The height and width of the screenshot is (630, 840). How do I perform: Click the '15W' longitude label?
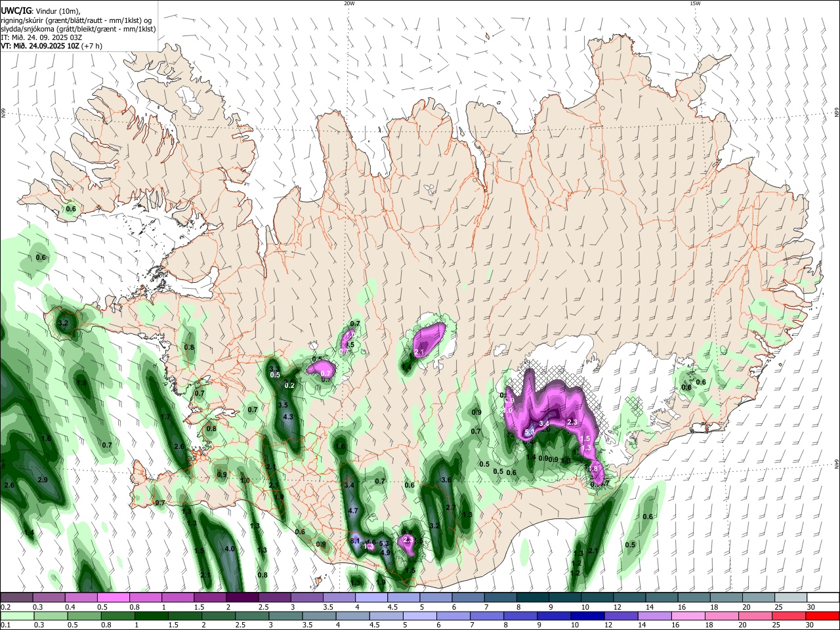point(695,3)
